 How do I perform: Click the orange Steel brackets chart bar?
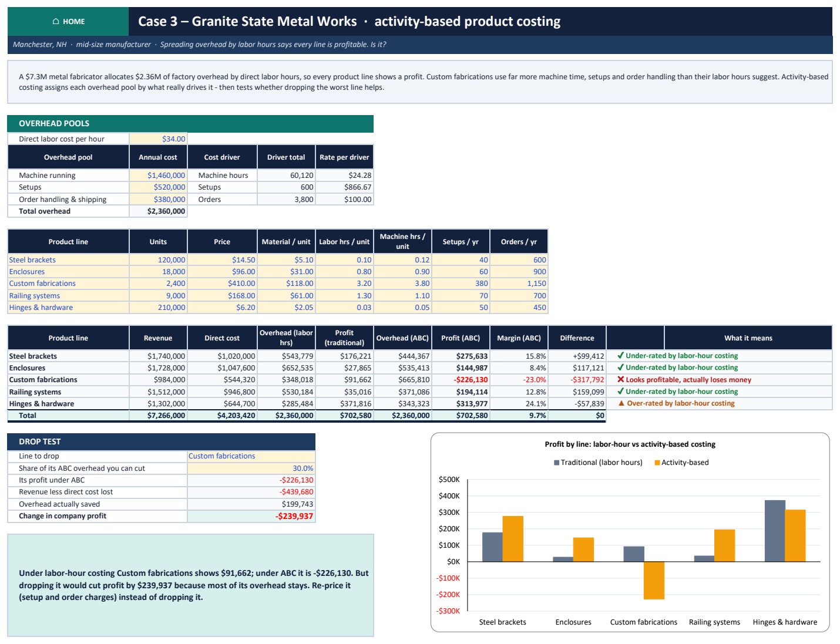pos(513,539)
